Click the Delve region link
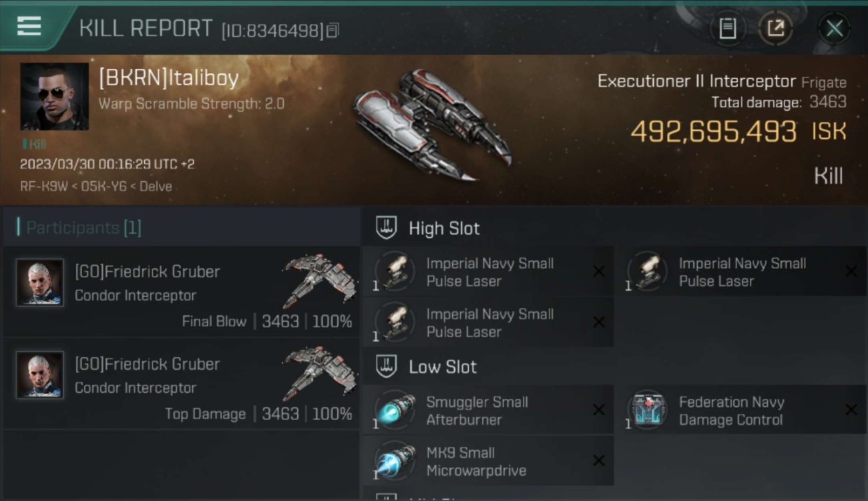 [x=155, y=186]
